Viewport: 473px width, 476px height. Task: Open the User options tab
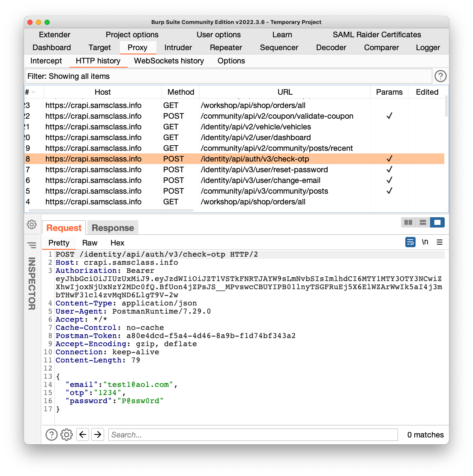pyautogui.click(x=219, y=35)
